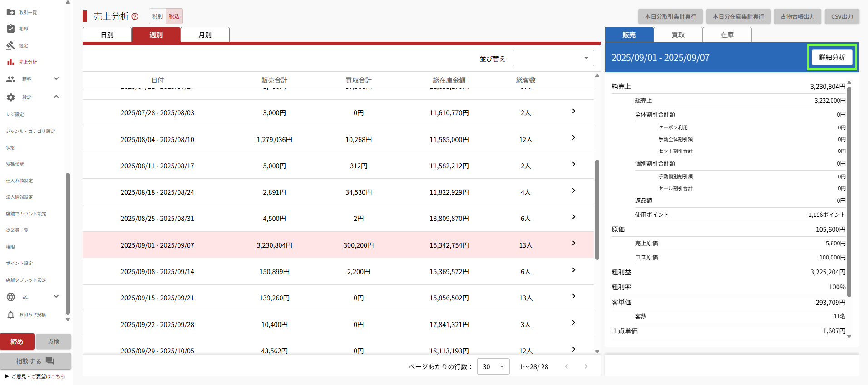Open the 並び替え sort dropdown
Viewport: 868px width, 386px height.
(x=553, y=58)
